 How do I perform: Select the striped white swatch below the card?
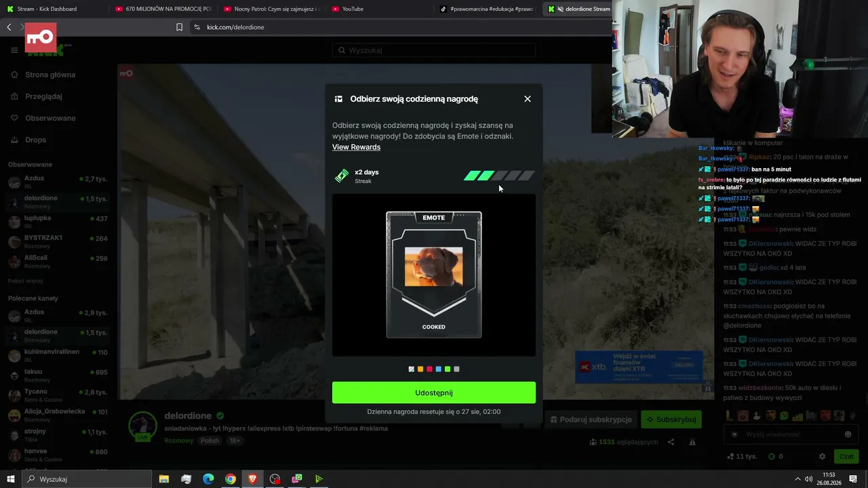pyautogui.click(x=411, y=369)
